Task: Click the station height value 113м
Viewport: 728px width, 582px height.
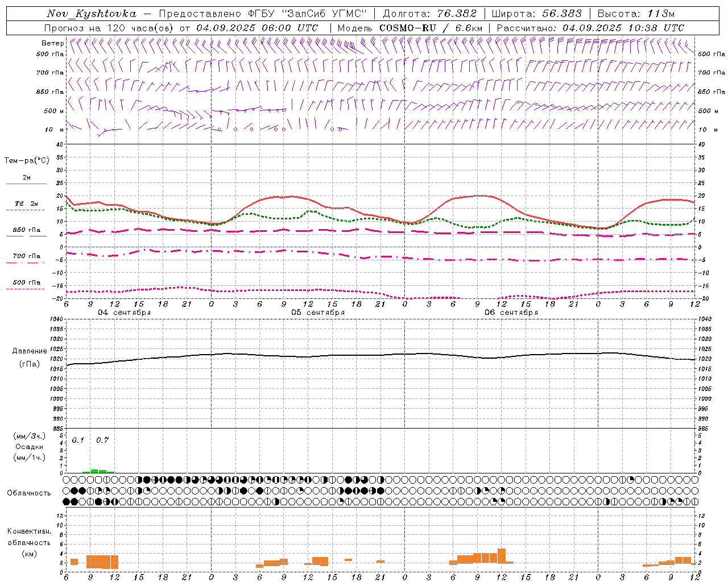Action: coord(660,14)
